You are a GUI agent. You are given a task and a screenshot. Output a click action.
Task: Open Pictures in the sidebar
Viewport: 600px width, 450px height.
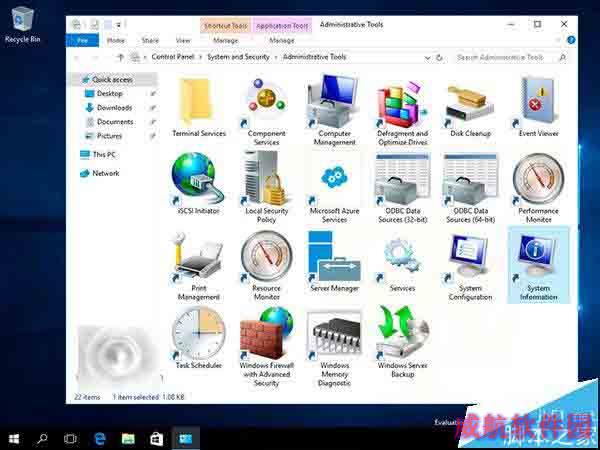(x=109, y=136)
